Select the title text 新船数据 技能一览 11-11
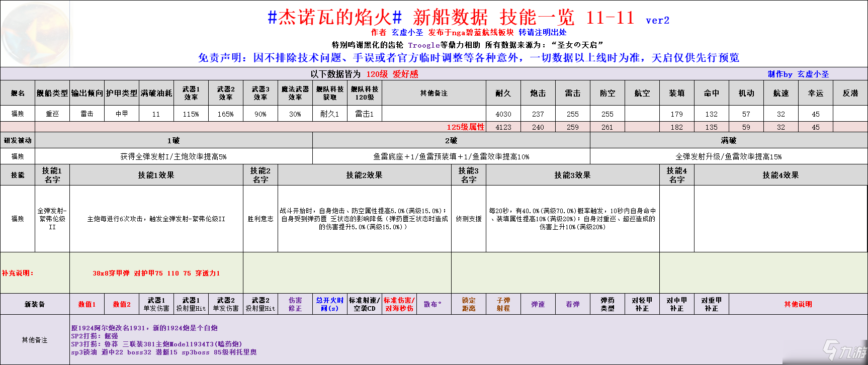This screenshot has width=868, height=365. tap(524, 18)
